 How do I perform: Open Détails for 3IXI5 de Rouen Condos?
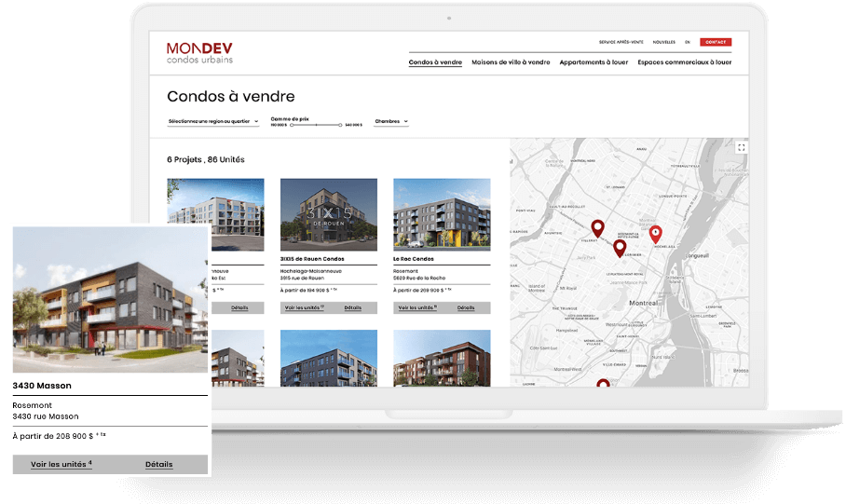(353, 307)
